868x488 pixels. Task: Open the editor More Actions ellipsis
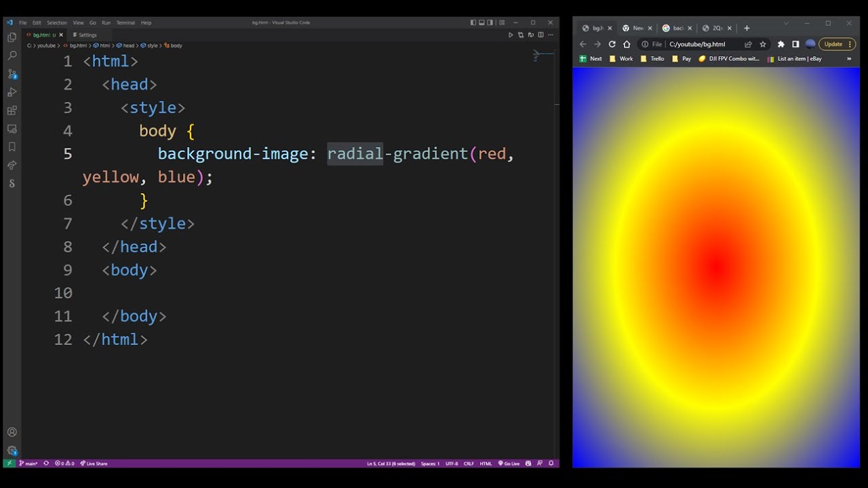coord(550,35)
